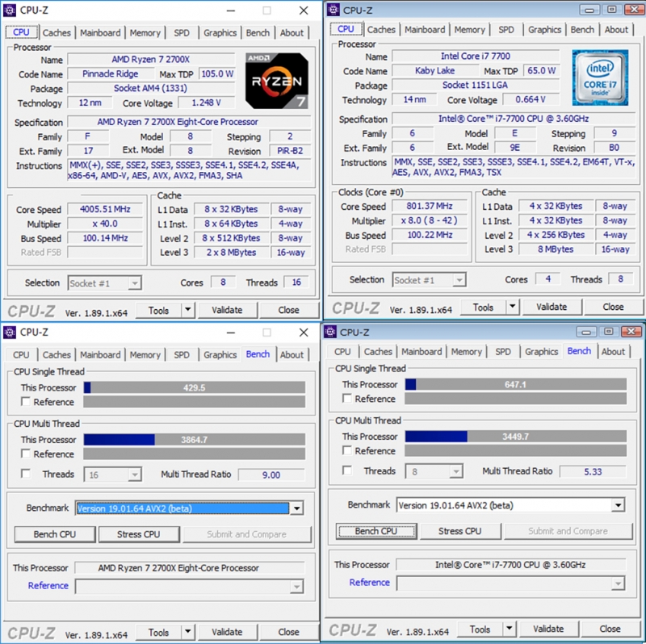Viewport: 646px width, 644px height.
Task: Close the Ryzen Bench window with X
Action: click(304, 332)
